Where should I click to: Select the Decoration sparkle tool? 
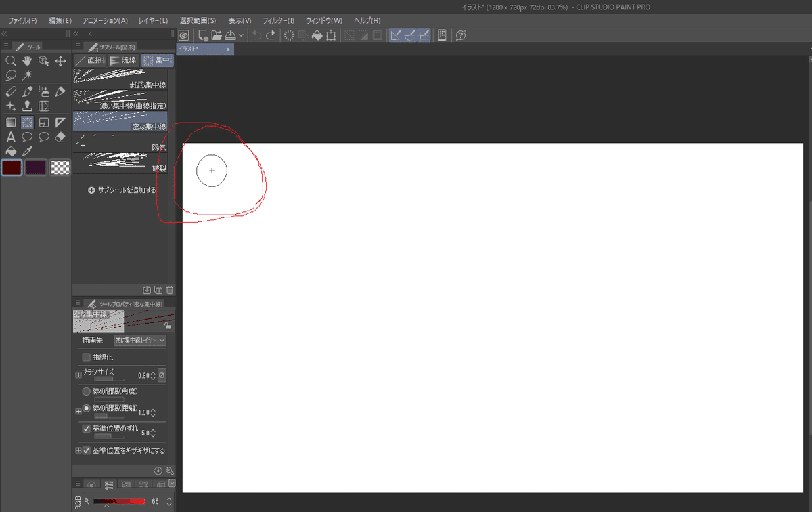pyautogui.click(x=11, y=106)
